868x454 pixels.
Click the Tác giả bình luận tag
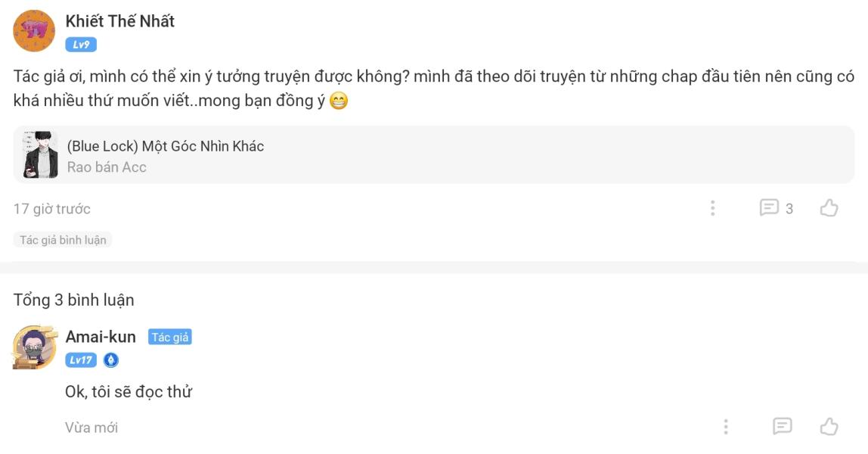[x=63, y=240]
